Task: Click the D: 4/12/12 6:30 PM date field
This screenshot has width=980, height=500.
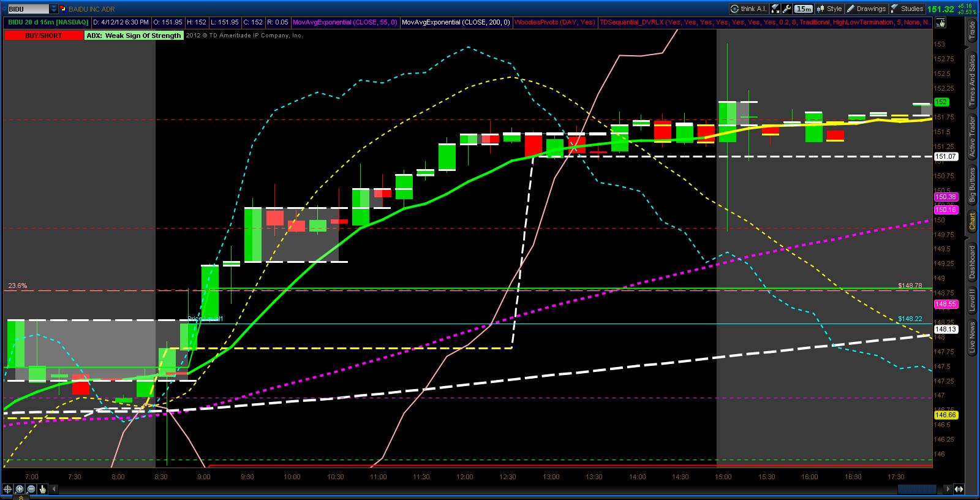Action: (122, 22)
